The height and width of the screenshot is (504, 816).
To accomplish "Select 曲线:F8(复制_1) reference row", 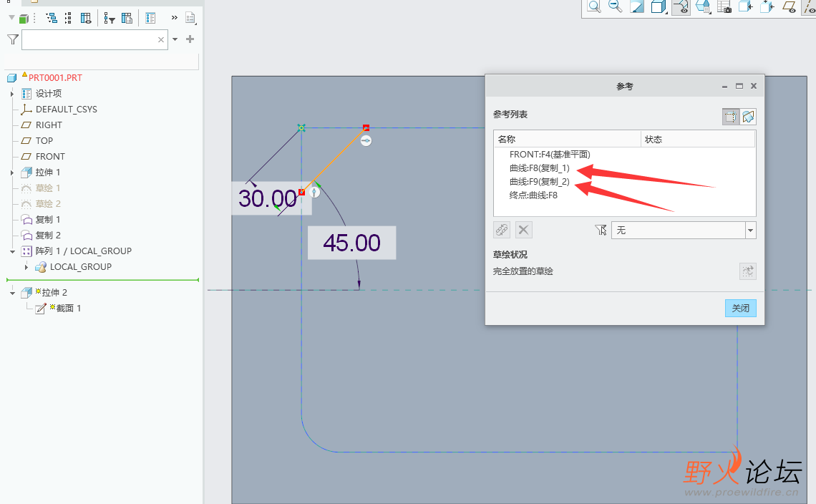I will (x=540, y=168).
